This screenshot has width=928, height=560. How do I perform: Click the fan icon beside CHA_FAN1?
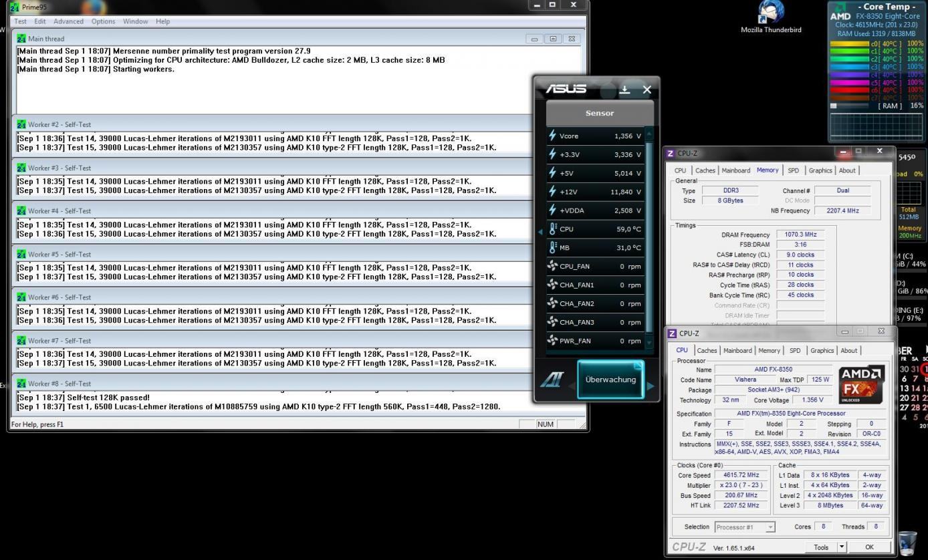[552, 285]
